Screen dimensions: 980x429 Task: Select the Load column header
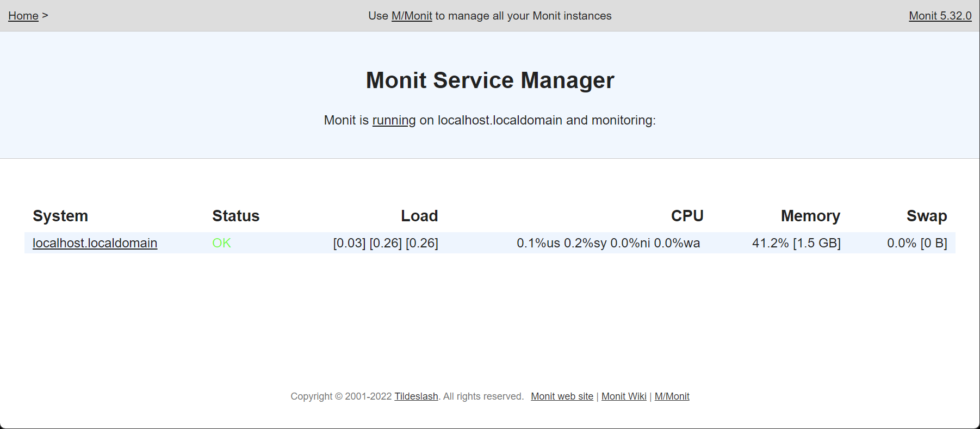[419, 216]
